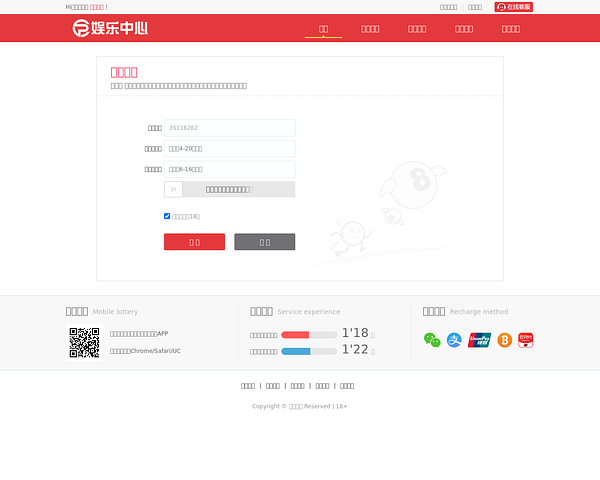Click the red payment icon after Bitcoin
This screenshot has width=600, height=480.
click(526, 340)
